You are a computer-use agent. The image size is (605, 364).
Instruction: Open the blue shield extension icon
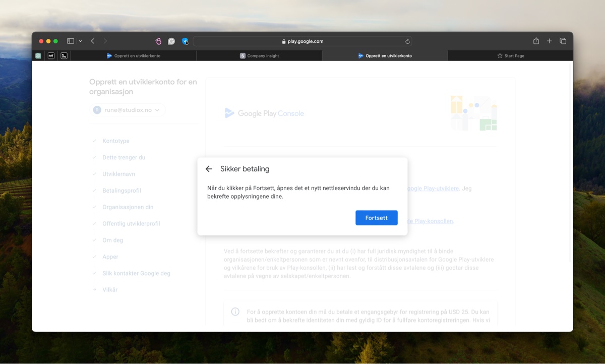coord(185,41)
